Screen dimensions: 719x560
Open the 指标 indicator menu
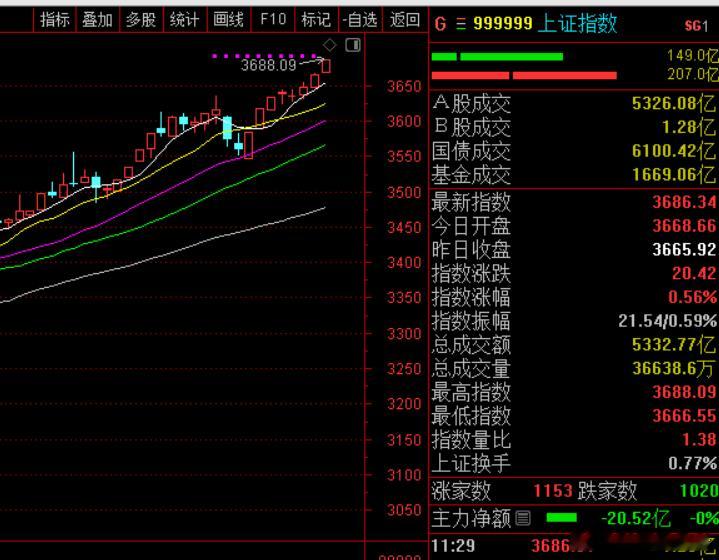(55, 20)
